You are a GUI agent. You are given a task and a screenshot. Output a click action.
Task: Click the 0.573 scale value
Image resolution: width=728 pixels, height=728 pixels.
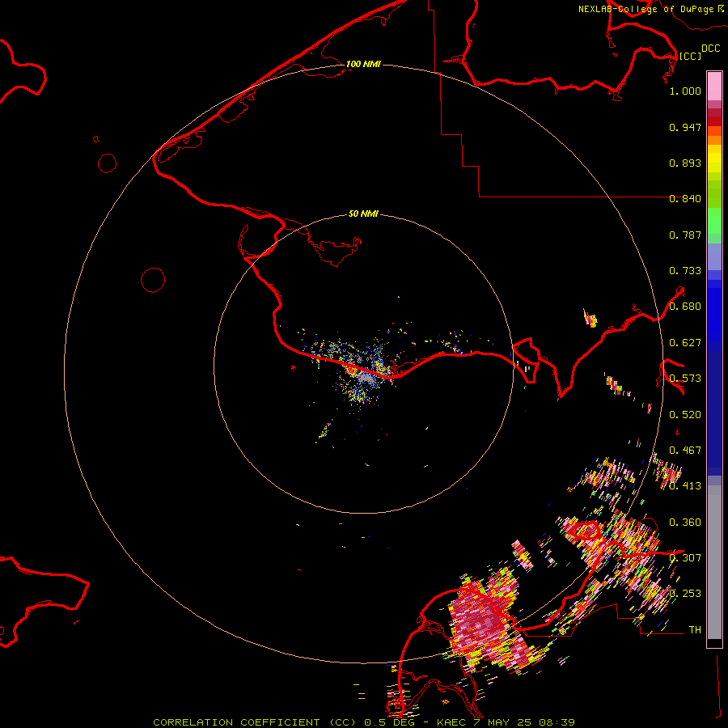[x=685, y=379]
